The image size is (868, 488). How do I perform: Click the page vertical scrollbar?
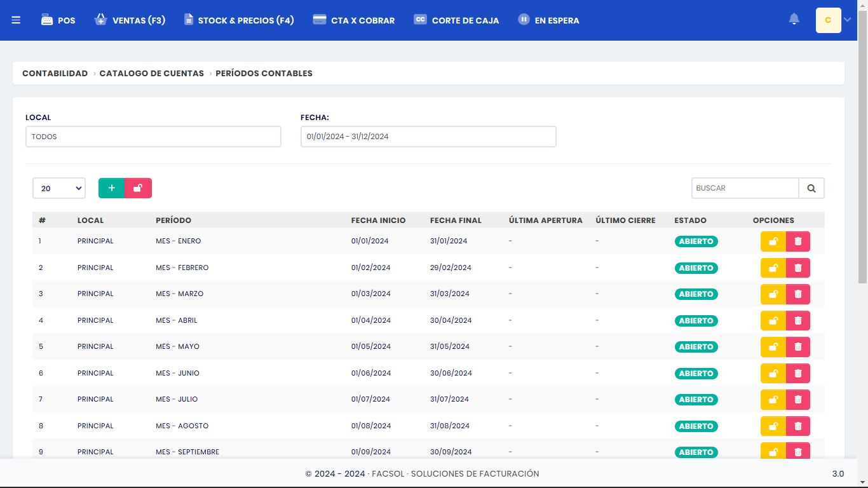pyautogui.click(x=862, y=159)
